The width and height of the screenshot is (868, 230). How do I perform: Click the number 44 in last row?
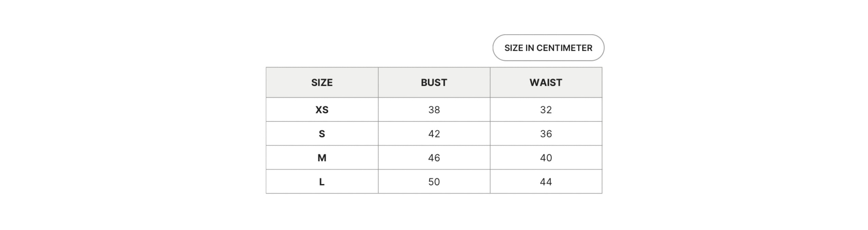click(546, 182)
